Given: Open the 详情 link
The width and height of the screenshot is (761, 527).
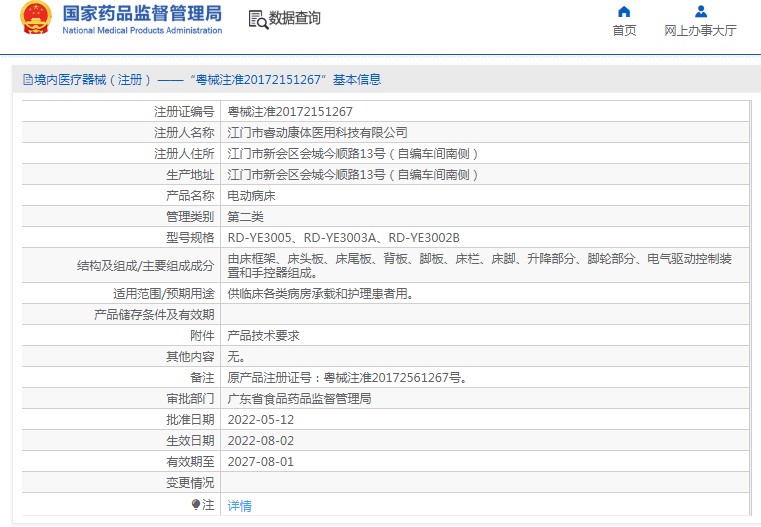Looking at the screenshot, I should [239, 506].
